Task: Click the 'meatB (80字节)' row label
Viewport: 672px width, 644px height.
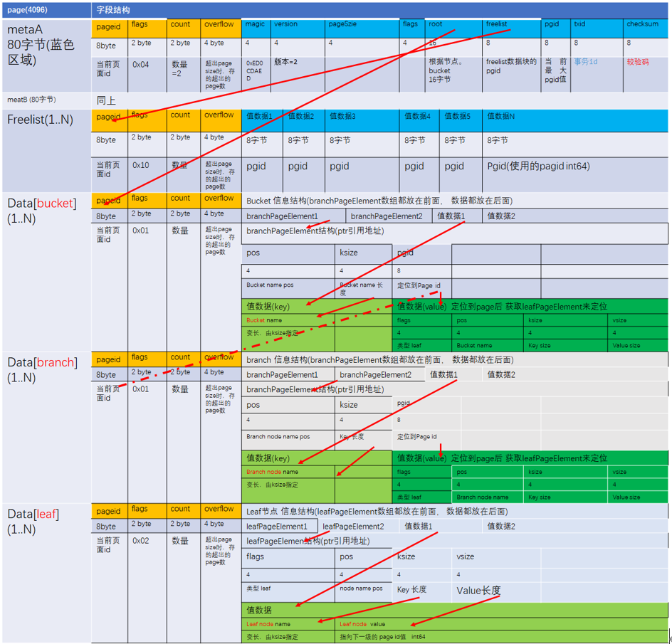Action: (x=46, y=100)
